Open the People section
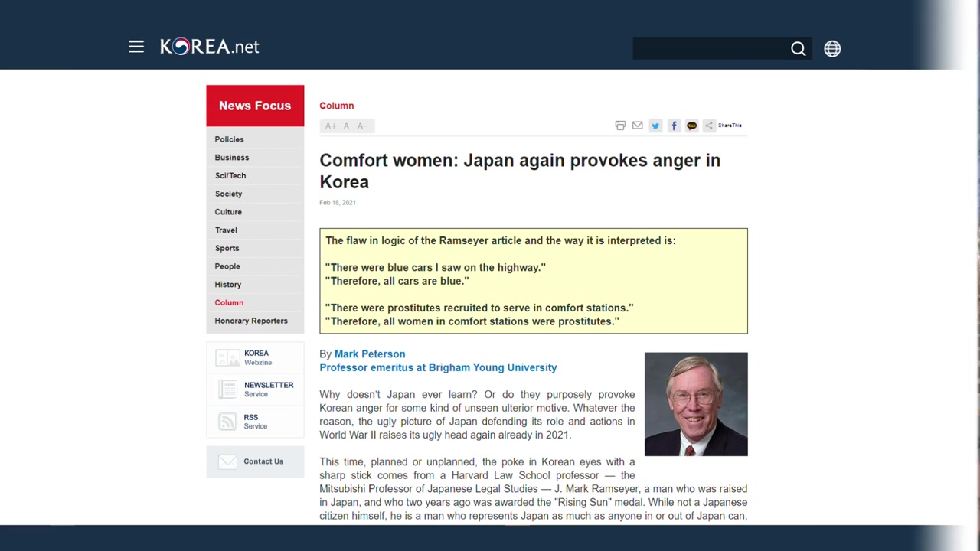Screen dimensions: 980x551 tap(227, 266)
